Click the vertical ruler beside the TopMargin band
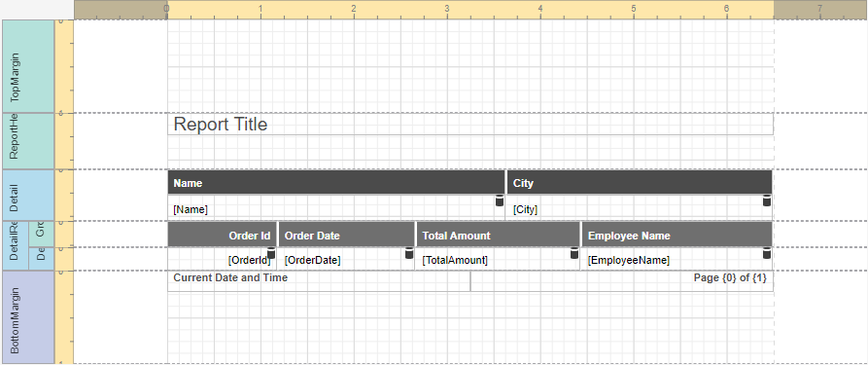The image size is (868, 365). point(63,66)
